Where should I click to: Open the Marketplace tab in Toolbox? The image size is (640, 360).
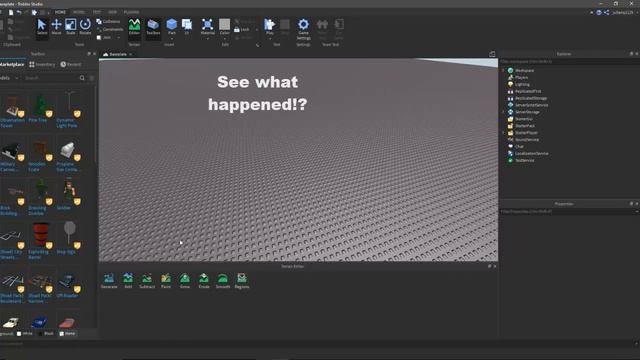12,64
